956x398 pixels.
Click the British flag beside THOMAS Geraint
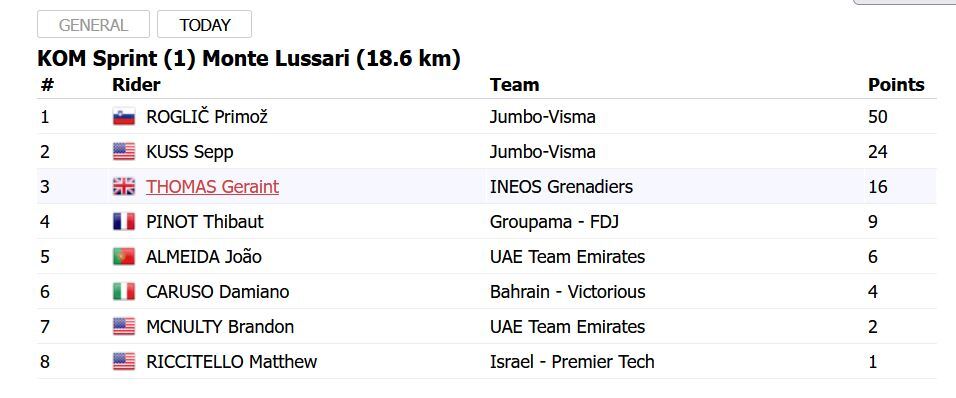[x=124, y=187]
